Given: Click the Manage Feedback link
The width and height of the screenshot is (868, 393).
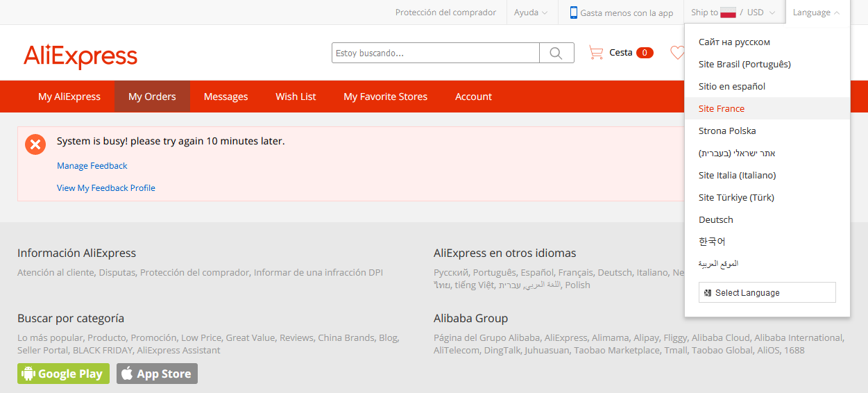Looking at the screenshot, I should (x=92, y=166).
